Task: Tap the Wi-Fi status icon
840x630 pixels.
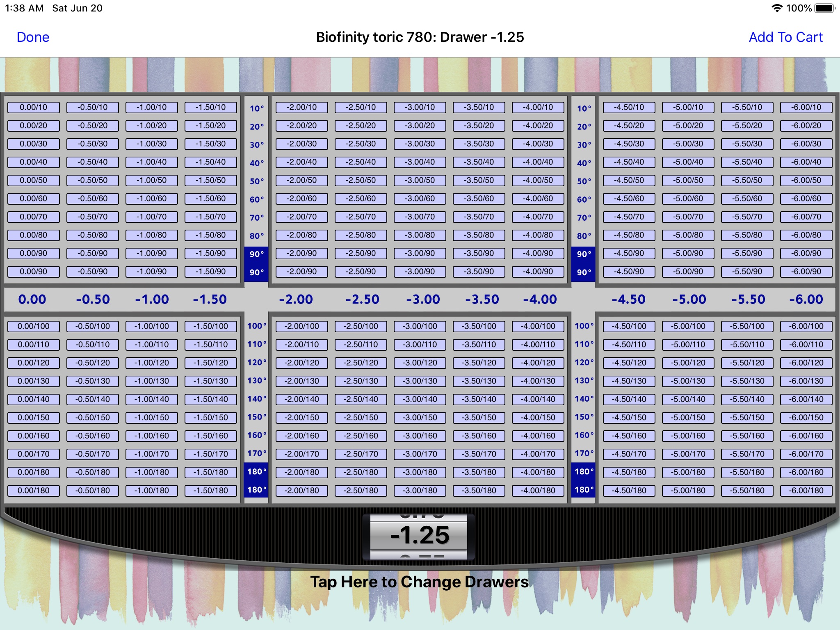Action: 777,8
